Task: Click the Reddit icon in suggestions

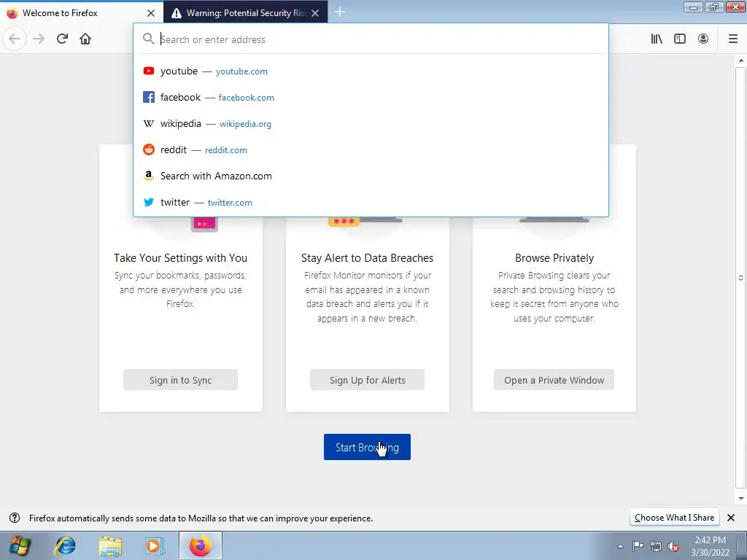Action: pyautogui.click(x=149, y=149)
